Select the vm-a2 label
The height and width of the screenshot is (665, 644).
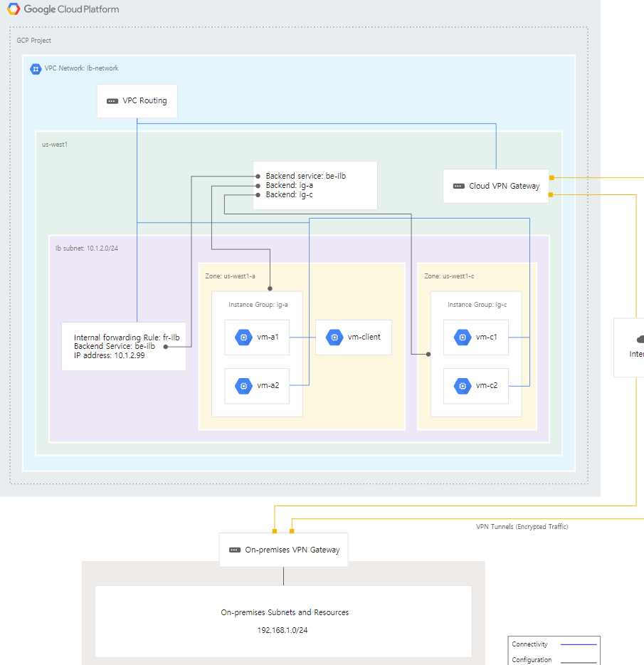[x=268, y=385]
